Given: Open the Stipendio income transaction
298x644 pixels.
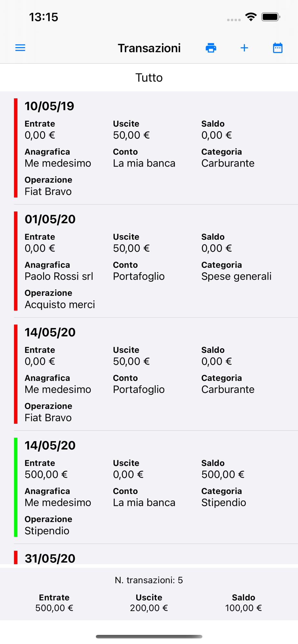Looking at the screenshot, I should [148, 488].
